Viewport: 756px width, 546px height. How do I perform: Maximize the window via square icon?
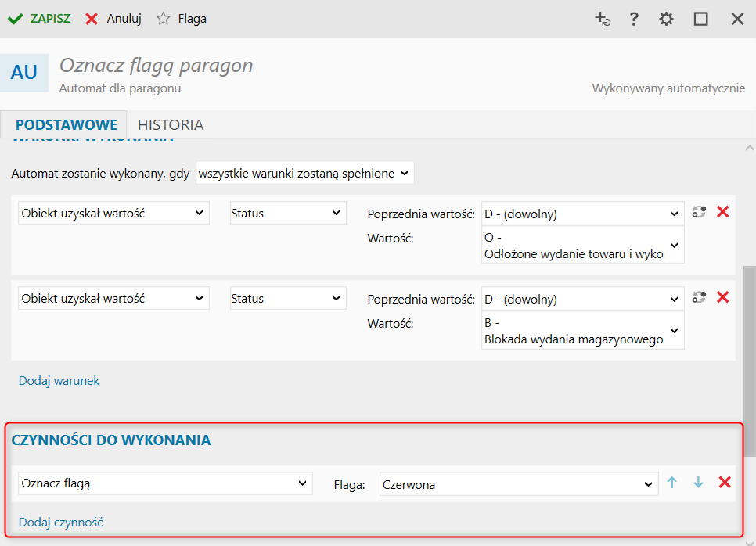click(700, 20)
